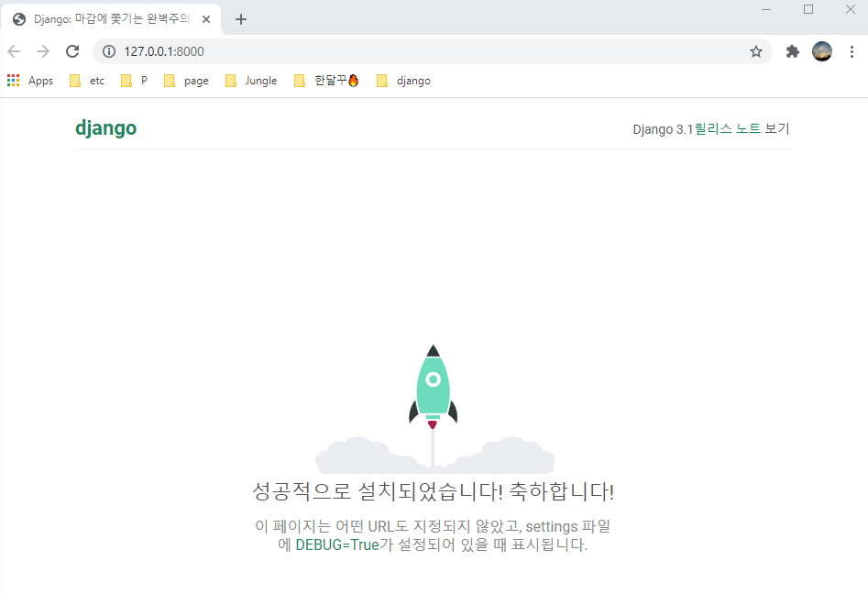Click the DEBUG=True link

click(337, 544)
